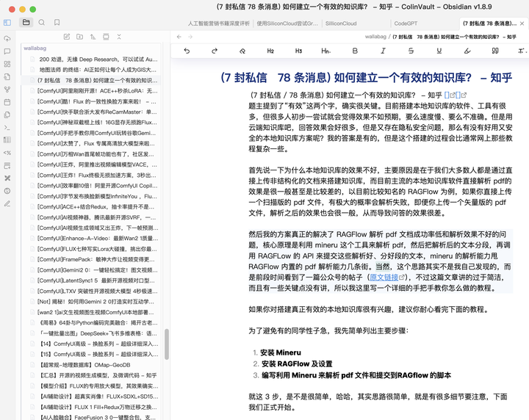Collapse all folders in file explorer

pyautogui.click(x=119, y=37)
